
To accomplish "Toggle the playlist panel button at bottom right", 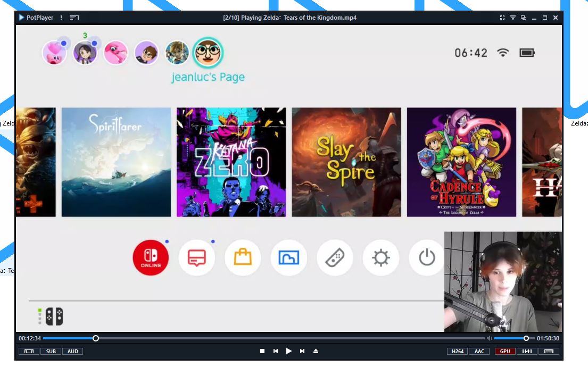I will [549, 352].
